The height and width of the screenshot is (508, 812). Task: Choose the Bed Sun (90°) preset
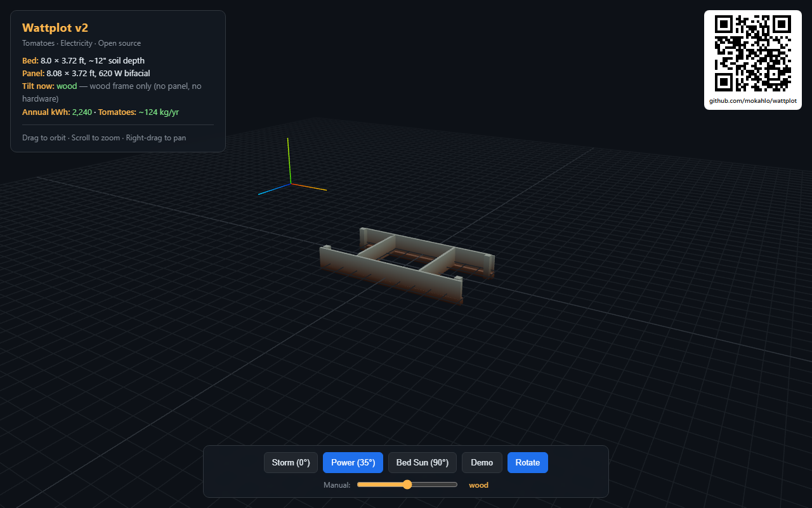[422, 462]
